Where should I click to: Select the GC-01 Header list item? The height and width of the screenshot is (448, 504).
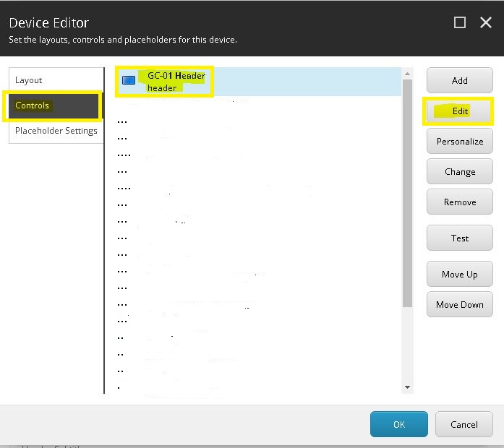click(x=258, y=82)
